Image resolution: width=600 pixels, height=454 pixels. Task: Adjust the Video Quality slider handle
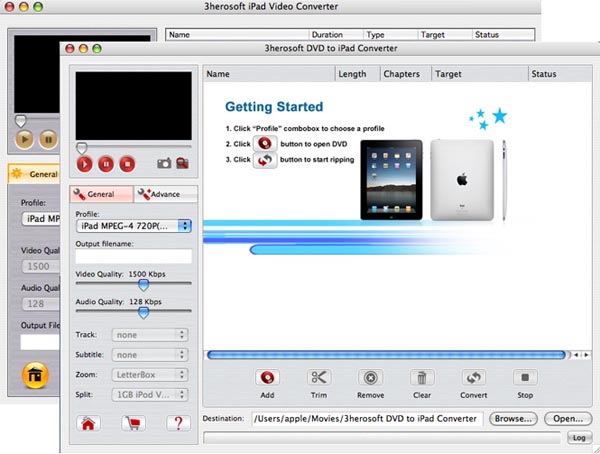pos(143,285)
